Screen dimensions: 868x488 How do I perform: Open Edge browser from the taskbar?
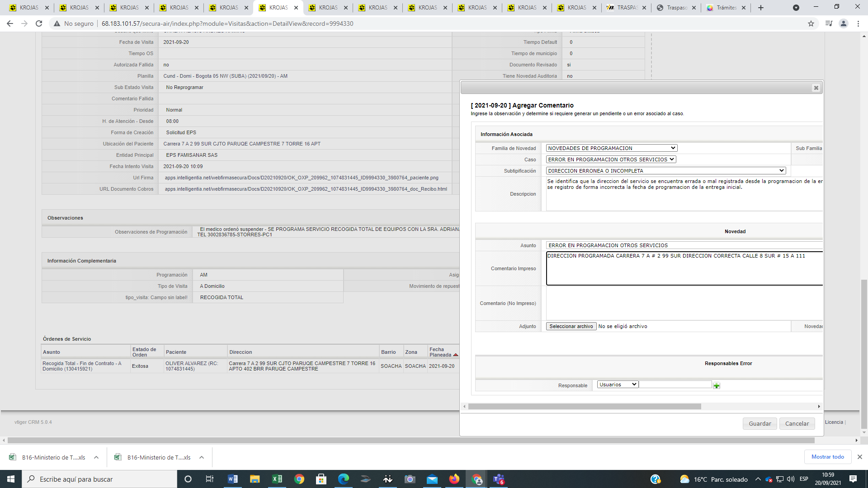(x=344, y=479)
